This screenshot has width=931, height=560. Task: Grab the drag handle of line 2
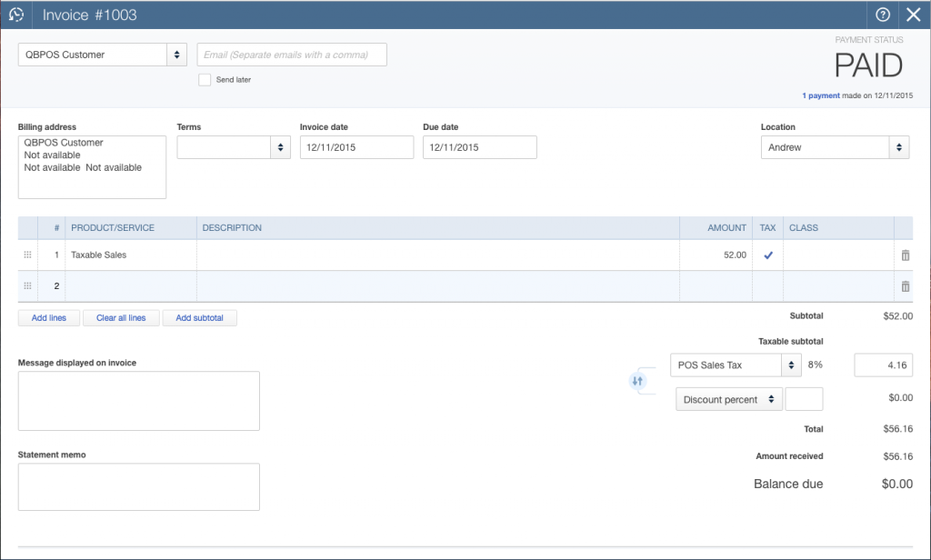click(27, 285)
